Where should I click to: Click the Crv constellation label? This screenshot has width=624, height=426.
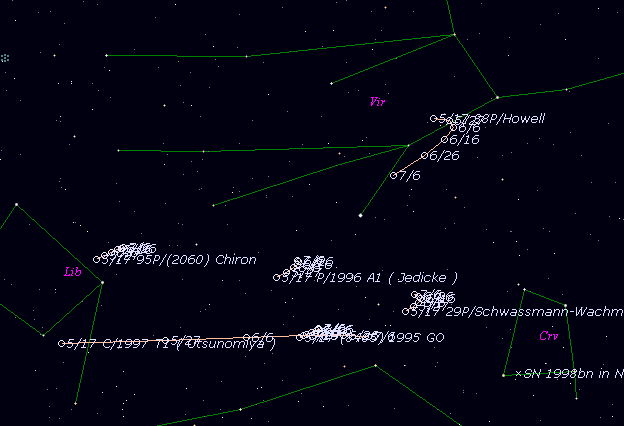pyautogui.click(x=548, y=336)
